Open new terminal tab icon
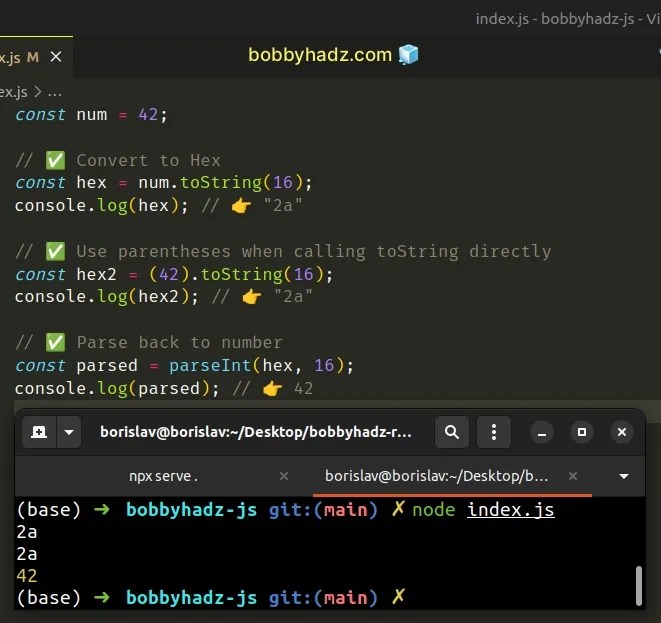This screenshot has height=623, width=661. click(39, 432)
